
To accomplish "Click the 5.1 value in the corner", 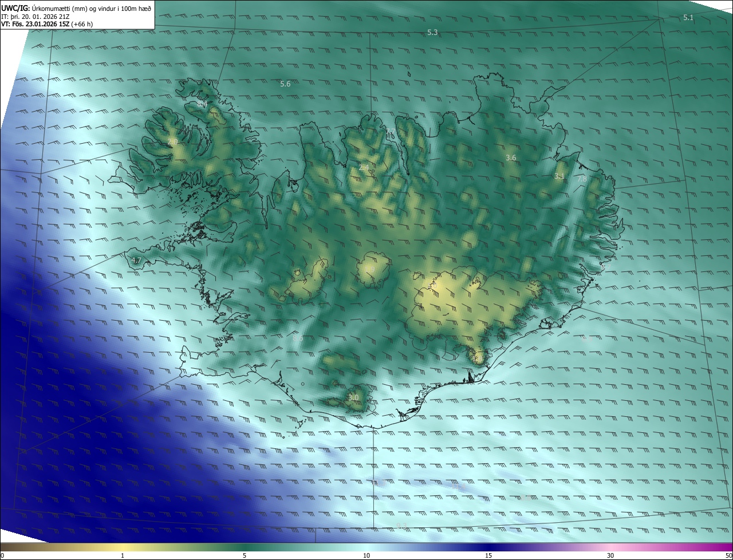I will point(688,18).
